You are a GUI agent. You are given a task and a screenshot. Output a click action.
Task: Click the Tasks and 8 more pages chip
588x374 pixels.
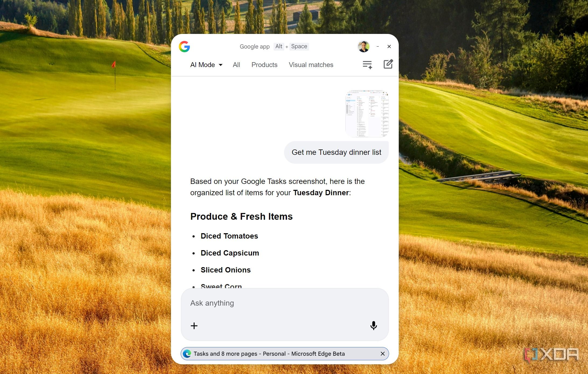tap(285, 354)
